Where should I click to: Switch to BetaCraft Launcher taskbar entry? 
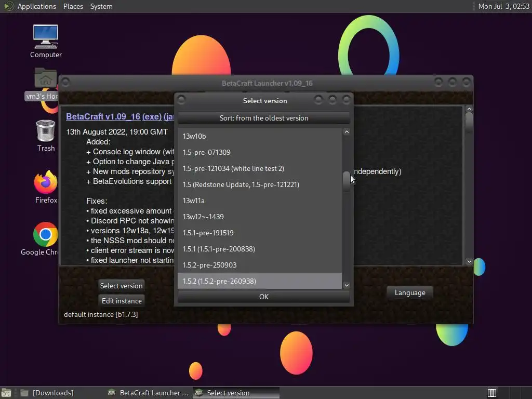pyautogui.click(x=148, y=393)
